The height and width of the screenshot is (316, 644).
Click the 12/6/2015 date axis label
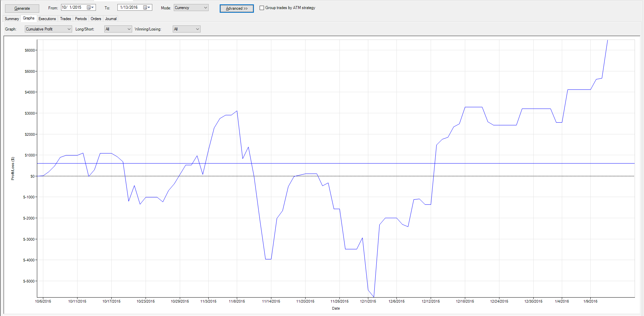tap(397, 301)
